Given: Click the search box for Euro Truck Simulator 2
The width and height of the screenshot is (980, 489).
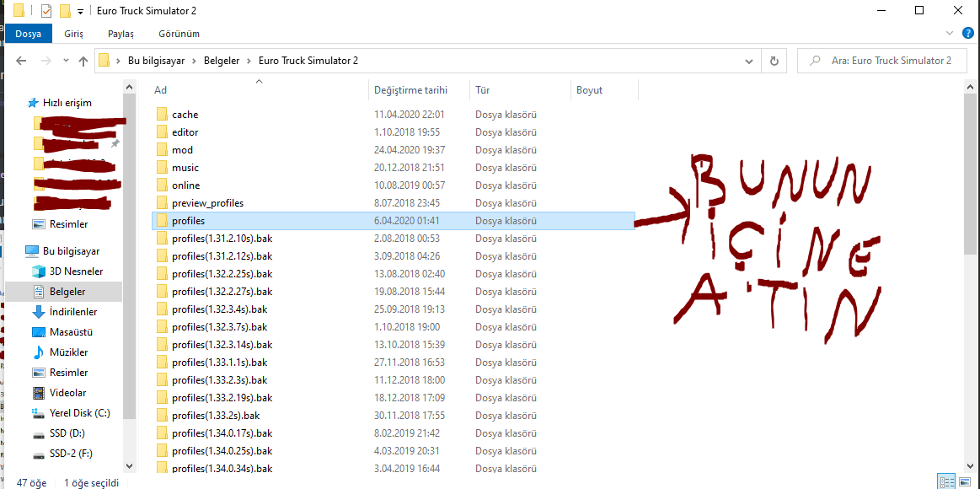Looking at the screenshot, I should coord(882,61).
